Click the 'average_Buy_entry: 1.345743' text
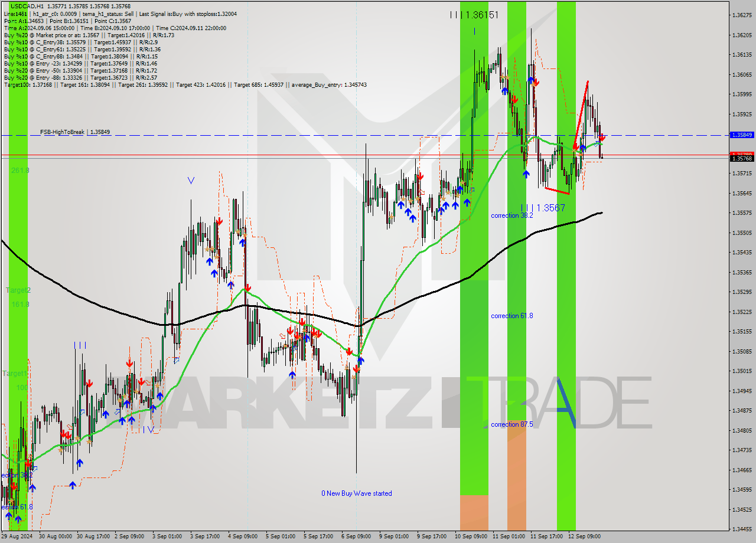Screen dimensions: 756x543 (x=328, y=85)
